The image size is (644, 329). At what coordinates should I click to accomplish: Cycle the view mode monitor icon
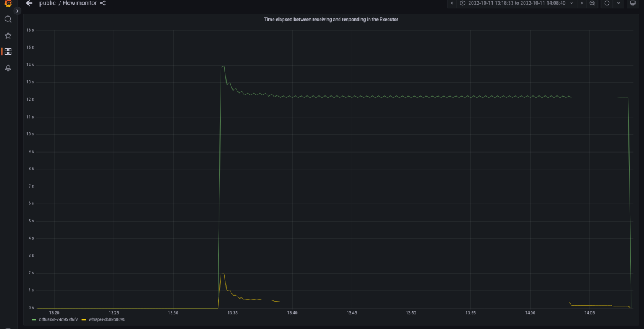(x=633, y=4)
